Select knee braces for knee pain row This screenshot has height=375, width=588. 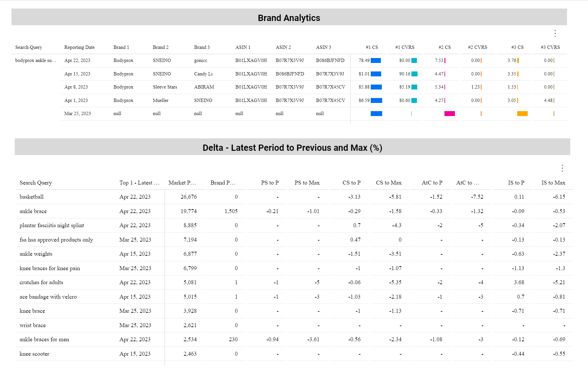pos(294,268)
